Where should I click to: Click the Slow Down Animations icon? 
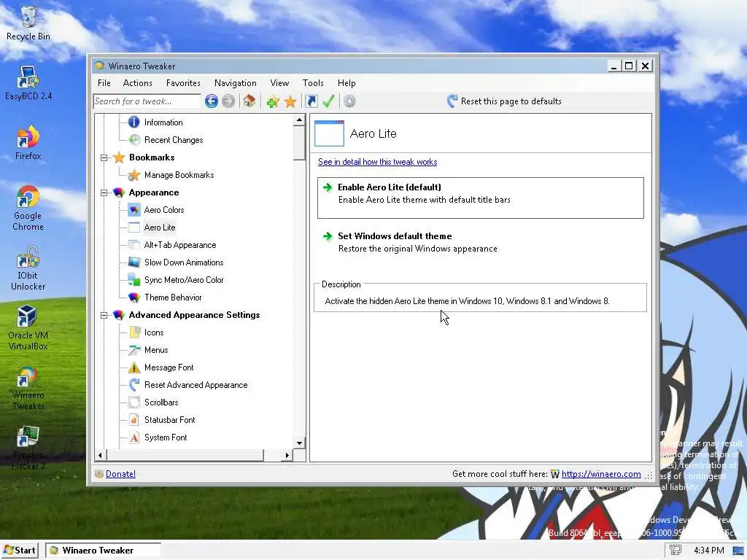(x=134, y=262)
